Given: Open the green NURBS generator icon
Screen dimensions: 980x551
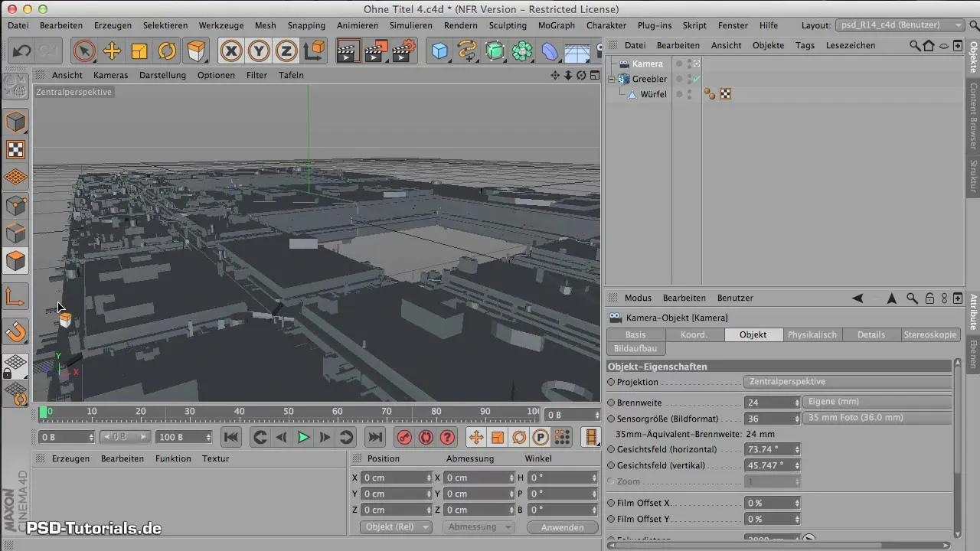Looking at the screenshot, I should click(495, 51).
